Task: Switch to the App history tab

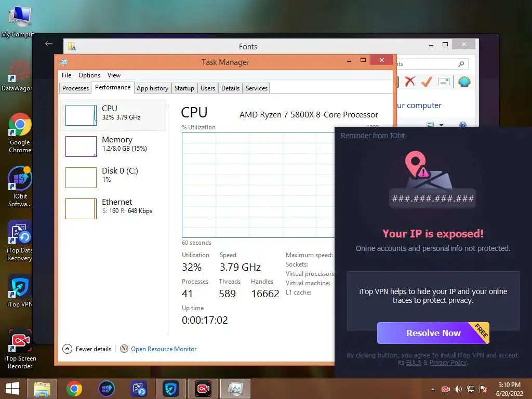Action: tap(152, 88)
